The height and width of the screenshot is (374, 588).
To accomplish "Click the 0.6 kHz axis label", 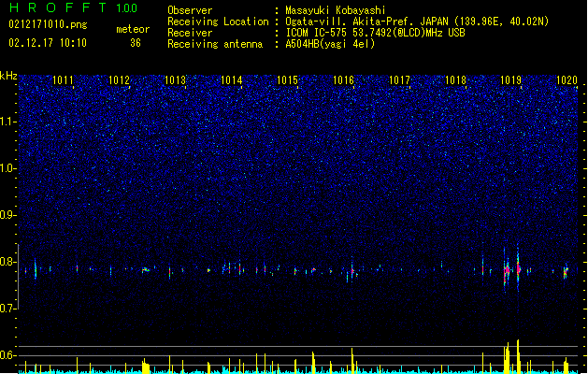I will click(x=8, y=355).
